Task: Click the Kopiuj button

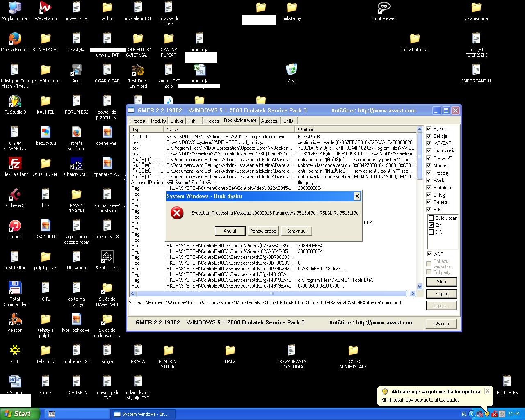Action: pyautogui.click(x=441, y=294)
